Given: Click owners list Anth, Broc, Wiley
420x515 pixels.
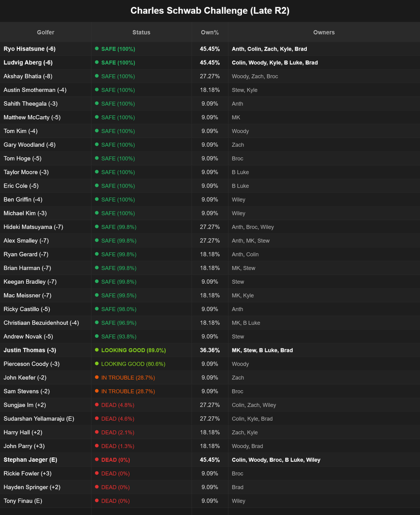Looking at the screenshot, I should [x=253, y=227].
